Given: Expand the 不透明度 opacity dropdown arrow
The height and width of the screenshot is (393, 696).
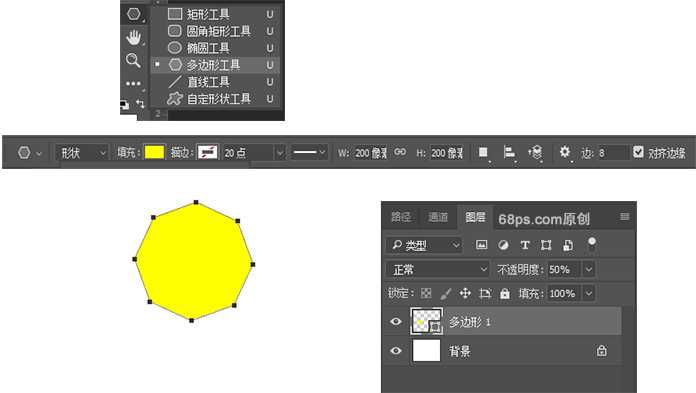Looking at the screenshot, I should (589, 269).
